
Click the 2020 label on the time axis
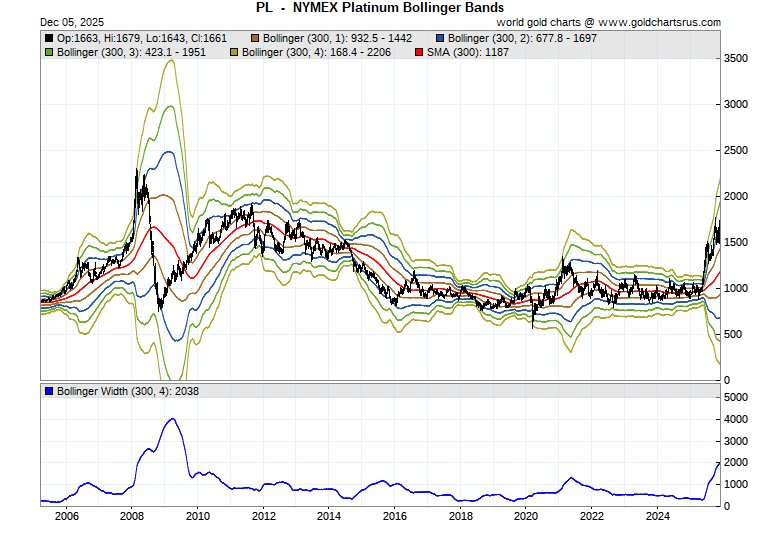tap(526, 516)
